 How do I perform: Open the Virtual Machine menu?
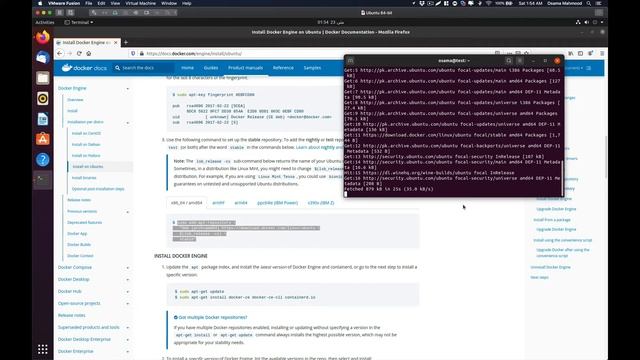point(140,3)
